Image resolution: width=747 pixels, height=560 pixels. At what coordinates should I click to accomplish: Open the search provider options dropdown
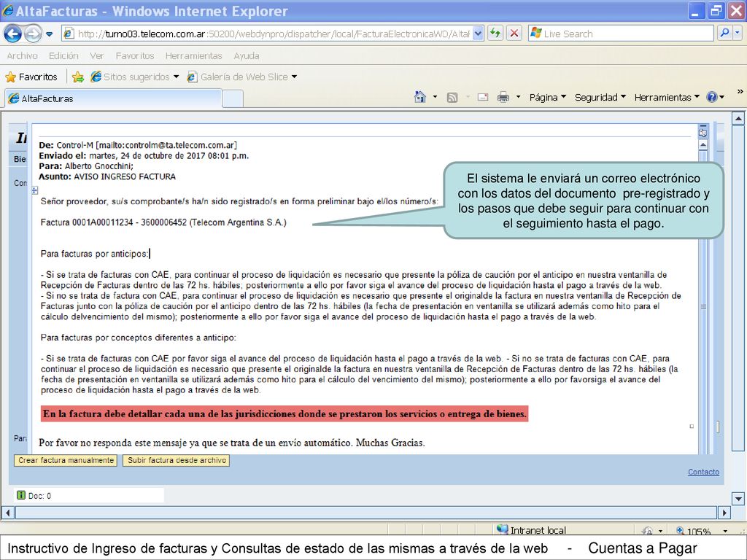tap(738, 34)
